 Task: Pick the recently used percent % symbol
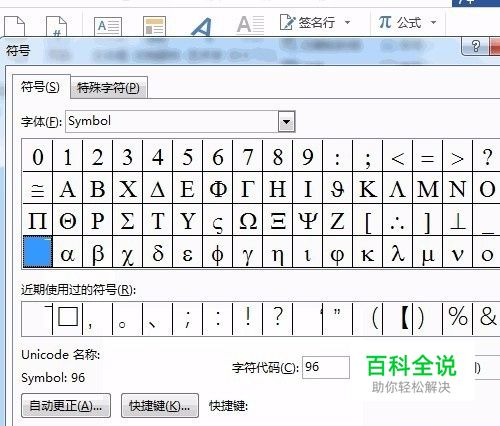[457, 318]
